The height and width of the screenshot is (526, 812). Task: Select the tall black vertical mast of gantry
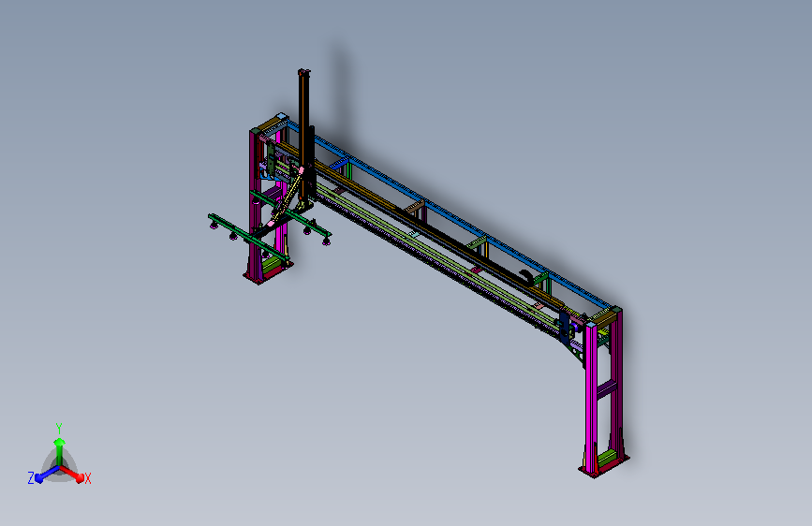tap(305, 138)
